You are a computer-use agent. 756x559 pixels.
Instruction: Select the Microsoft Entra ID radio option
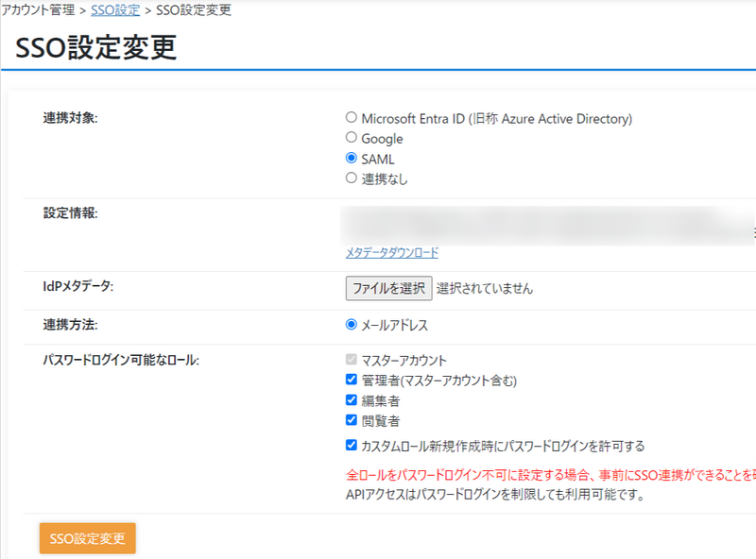pos(352,118)
